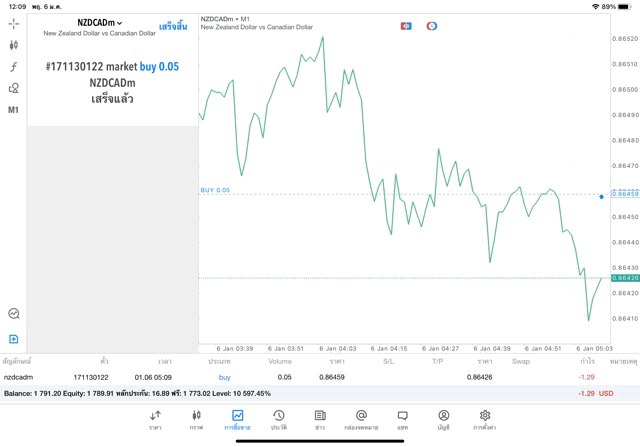Open the indicators function icon
The image size is (640, 447).
click(14, 67)
